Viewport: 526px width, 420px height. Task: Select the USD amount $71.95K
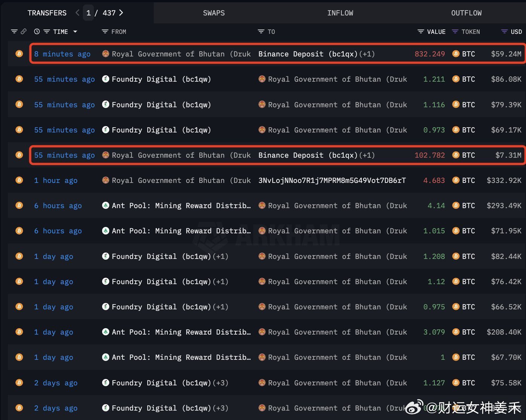click(506, 231)
